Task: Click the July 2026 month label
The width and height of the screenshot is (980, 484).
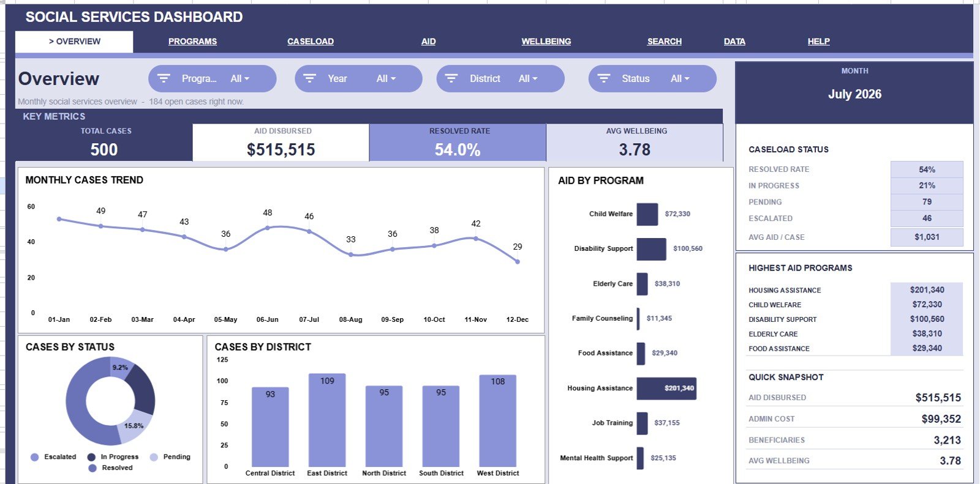Action: (x=855, y=94)
